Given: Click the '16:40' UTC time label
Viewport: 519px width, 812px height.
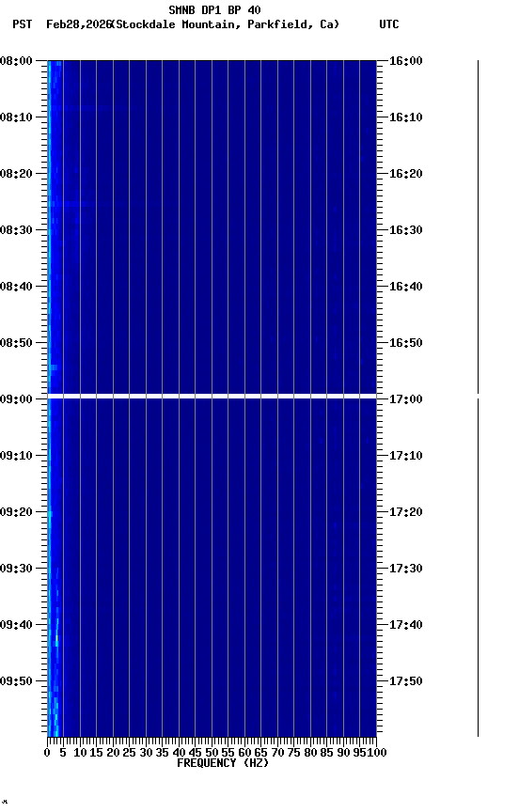Looking at the screenshot, I should point(406,287).
